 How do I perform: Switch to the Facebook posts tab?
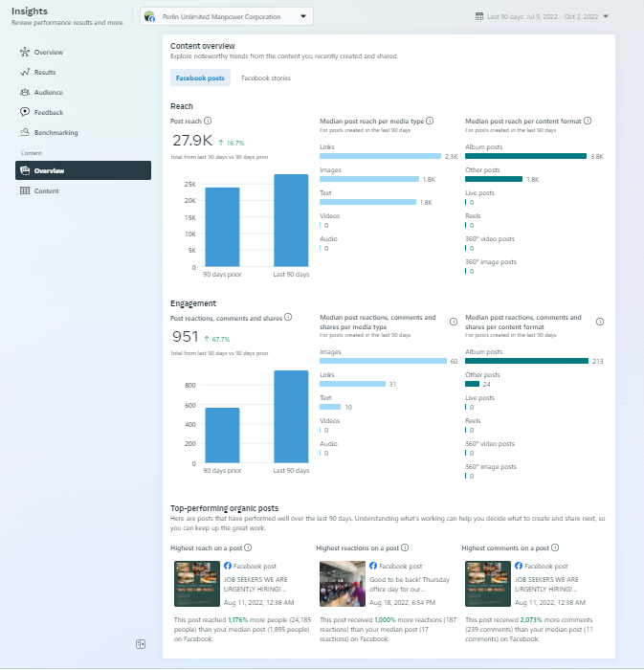(200, 78)
